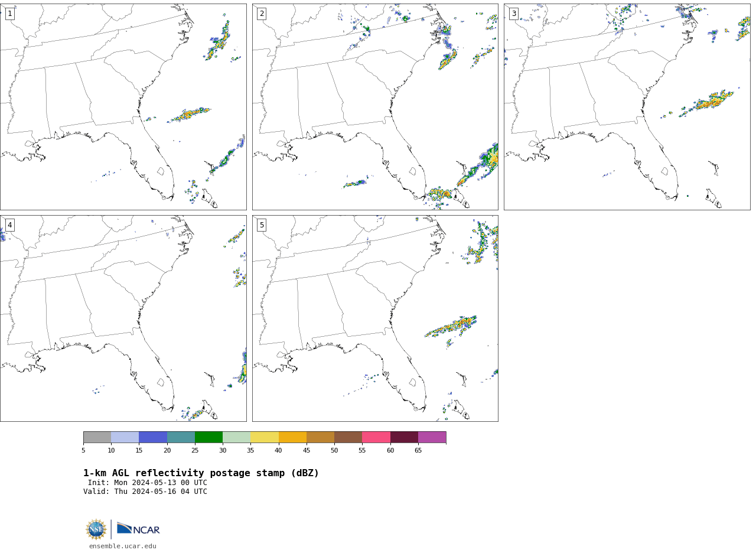Click the colorbar tick label 35

point(250,451)
